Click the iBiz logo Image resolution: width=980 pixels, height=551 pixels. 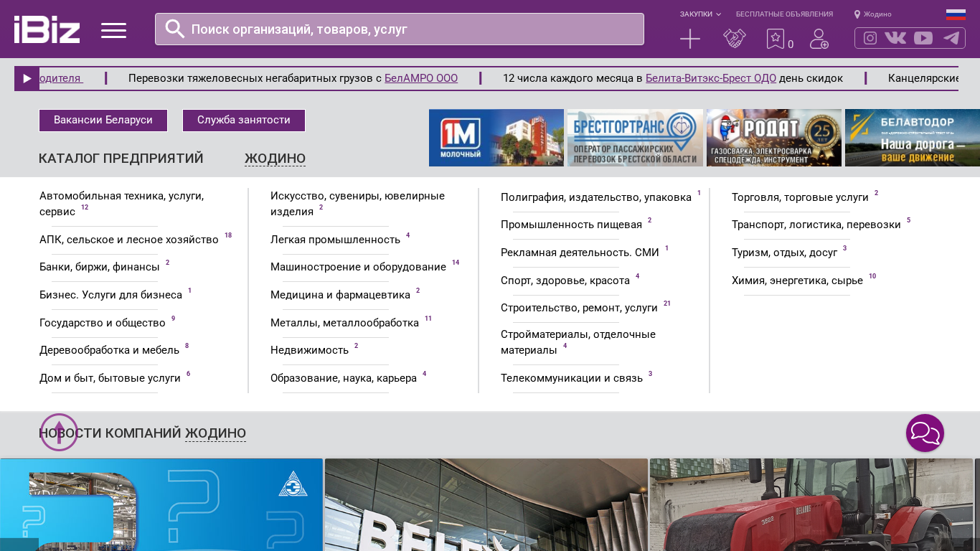(x=47, y=29)
